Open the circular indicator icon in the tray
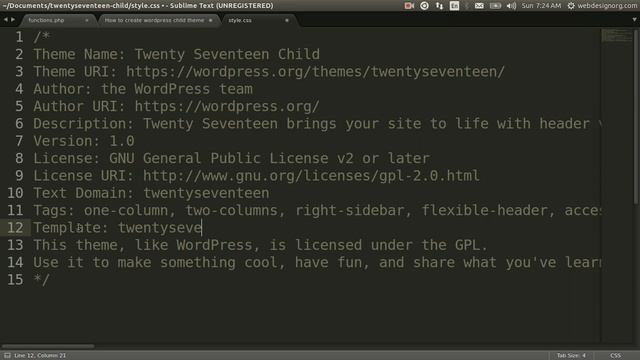The width and height of the screenshot is (640, 360). [424, 6]
